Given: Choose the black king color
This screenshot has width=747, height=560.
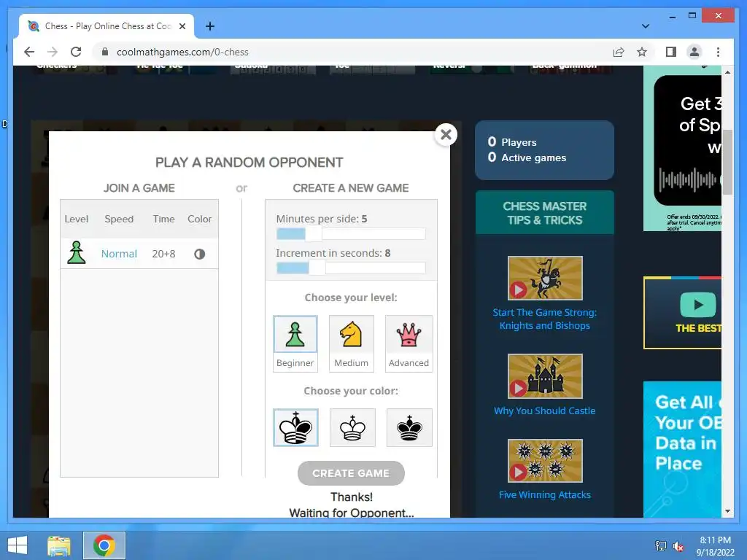Looking at the screenshot, I should [409, 427].
